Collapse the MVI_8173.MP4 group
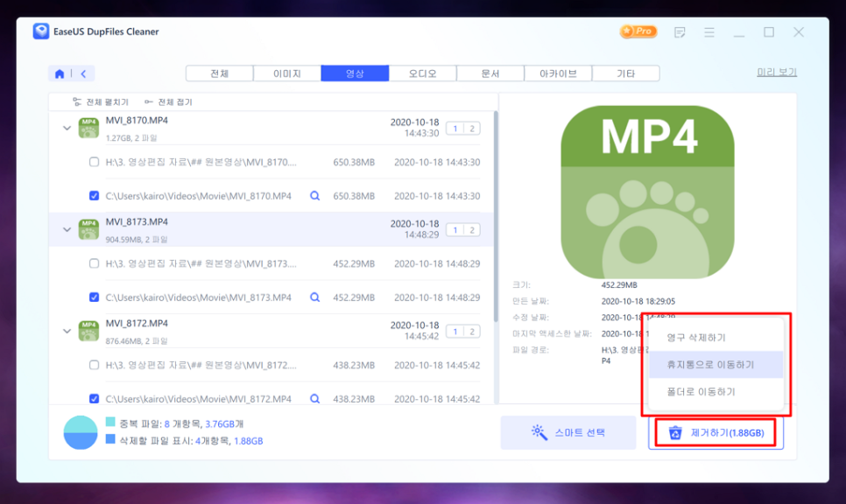The height and width of the screenshot is (504, 846). (67, 229)
